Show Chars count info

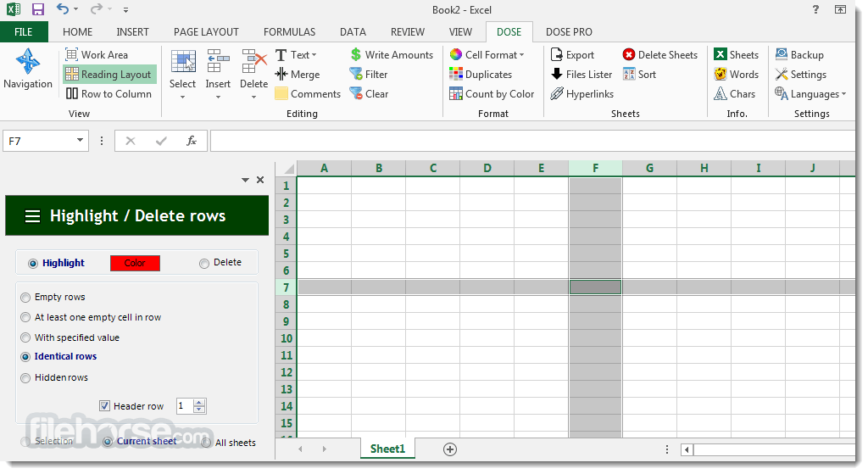(x=735, y=93)
